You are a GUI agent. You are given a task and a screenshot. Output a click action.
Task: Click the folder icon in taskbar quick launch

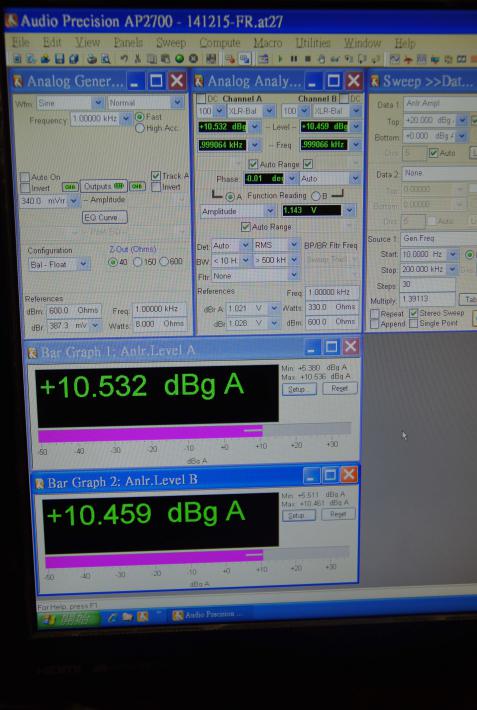[x=127, y=617]
